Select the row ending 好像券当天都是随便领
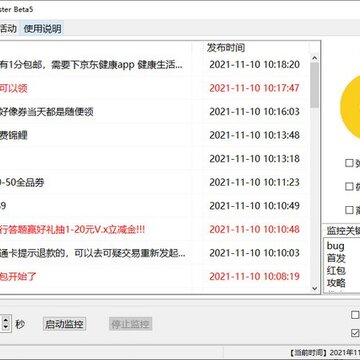 pyautogui.click(x=154, y=112)
